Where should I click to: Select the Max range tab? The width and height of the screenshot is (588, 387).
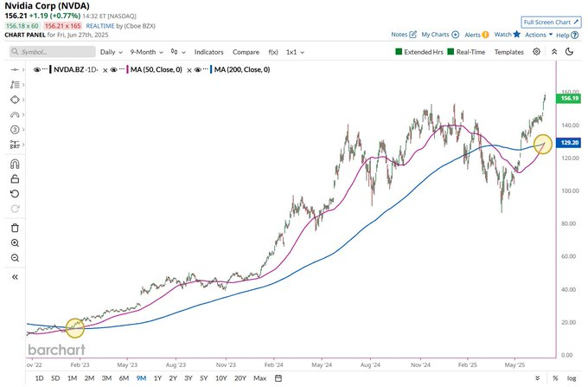pos(260,378)
